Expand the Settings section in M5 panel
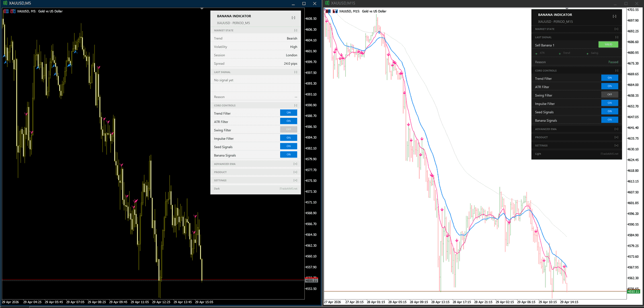Viewport: 644px width, 308px height. tap(295, 180)
